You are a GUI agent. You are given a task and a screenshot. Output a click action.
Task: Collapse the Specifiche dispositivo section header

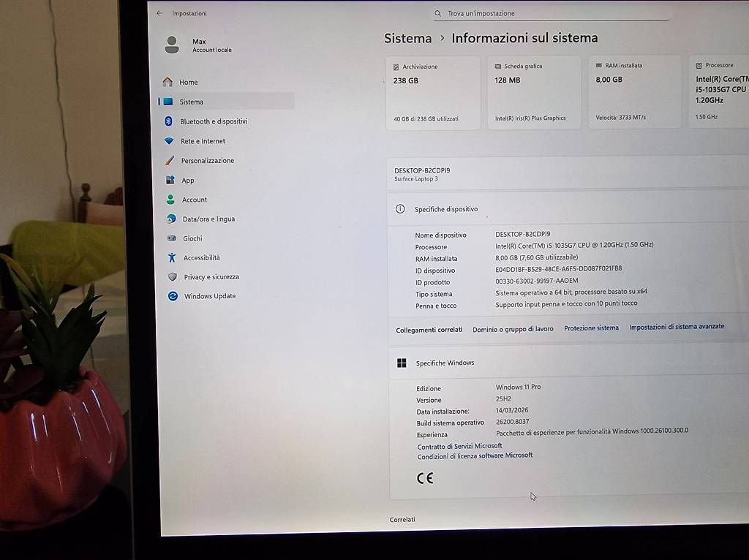568,208
